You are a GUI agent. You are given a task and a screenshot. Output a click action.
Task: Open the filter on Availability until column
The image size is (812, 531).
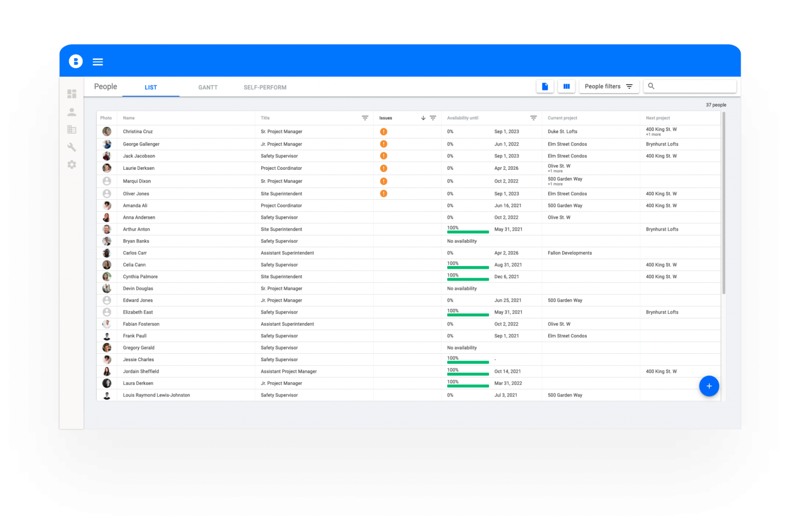click(533, 118)
